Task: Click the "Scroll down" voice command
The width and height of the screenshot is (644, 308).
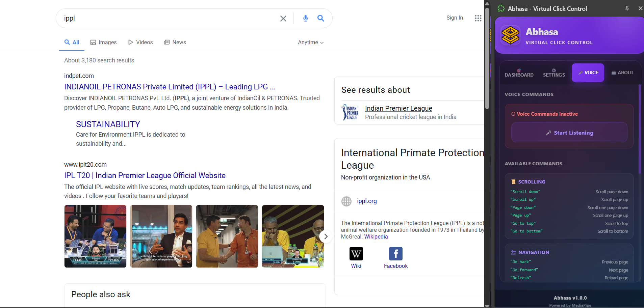Action: pos(525,192)
